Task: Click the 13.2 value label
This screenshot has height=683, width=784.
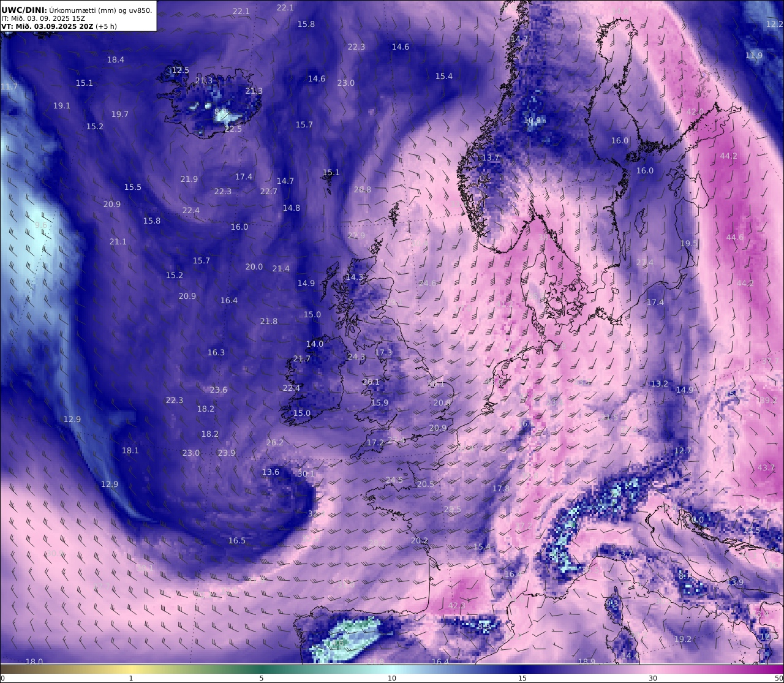Action: click(659, 383)
